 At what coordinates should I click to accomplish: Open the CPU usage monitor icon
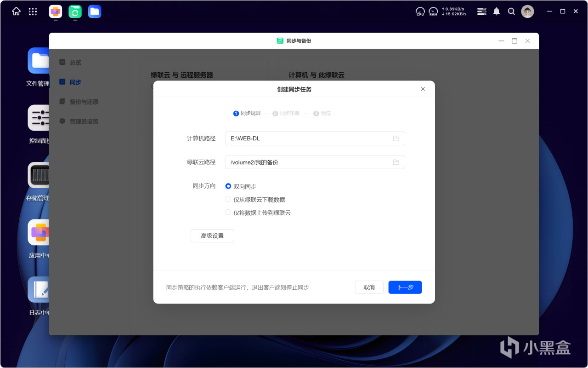pyautogui.click(x=420, y=11)
